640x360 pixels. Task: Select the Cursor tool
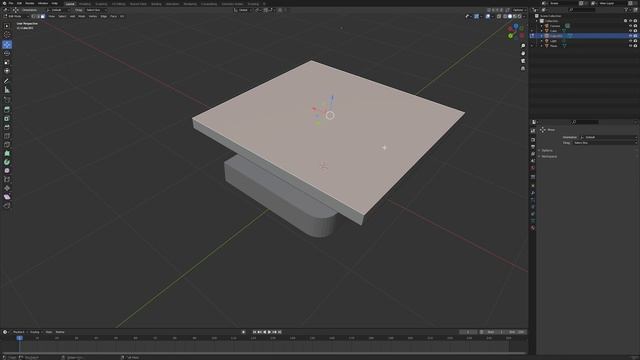pyautogui.click(x=7, y=35)
